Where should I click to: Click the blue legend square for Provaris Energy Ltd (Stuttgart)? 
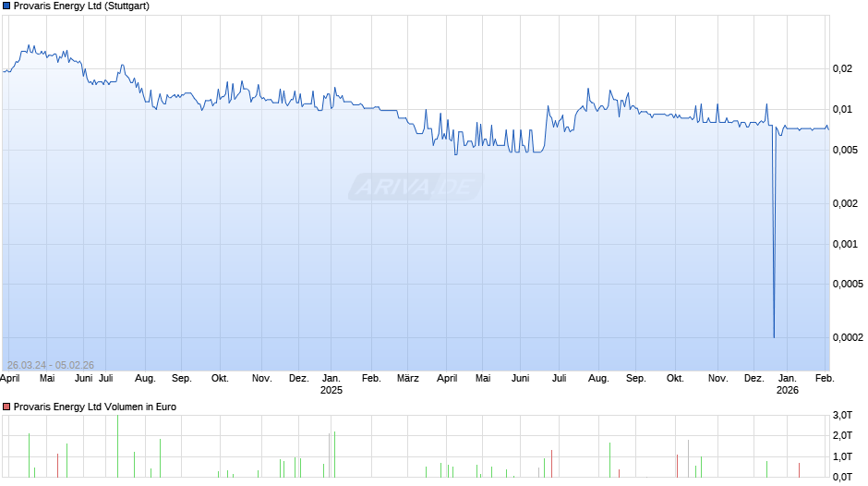click(6, 6)
